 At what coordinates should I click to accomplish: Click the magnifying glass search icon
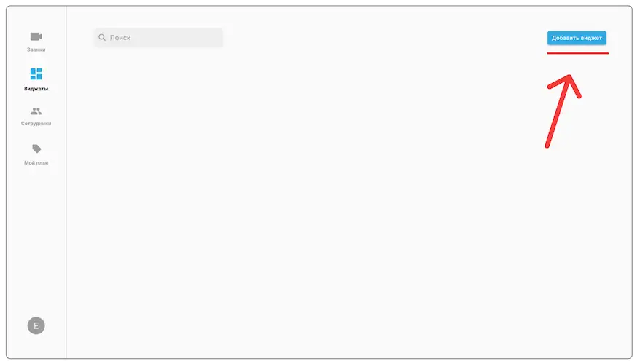tap(103, 37)
